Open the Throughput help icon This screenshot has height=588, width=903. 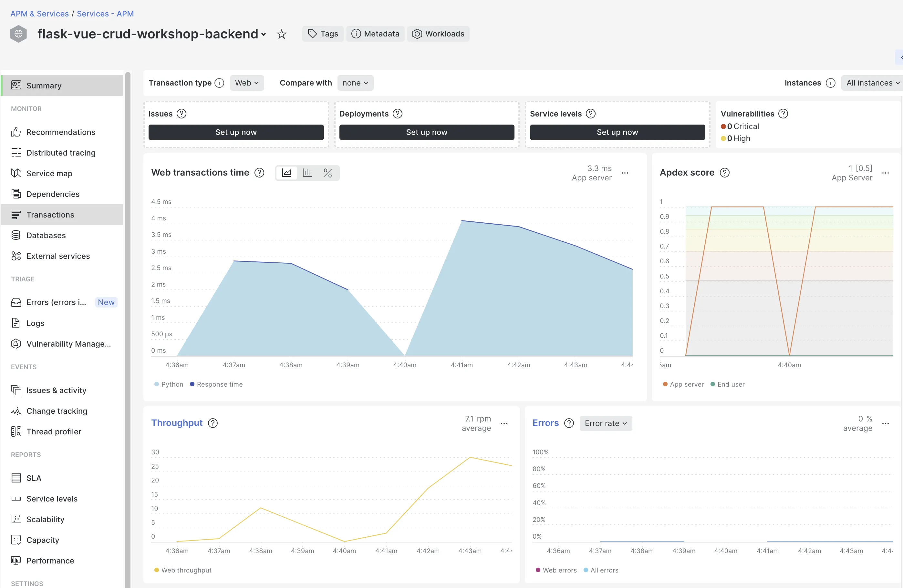pos(213,423)
